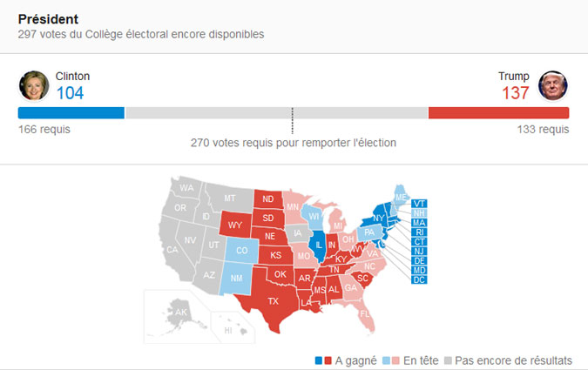Viewport: 588px width, 370px height.
Task: Select Colorado on the map
Action: coord(241,250)
